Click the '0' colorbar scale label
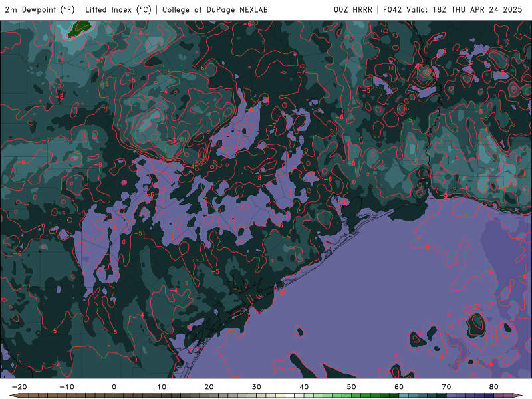The height and width of the screenshot is (399, 532). pos(114,387)
